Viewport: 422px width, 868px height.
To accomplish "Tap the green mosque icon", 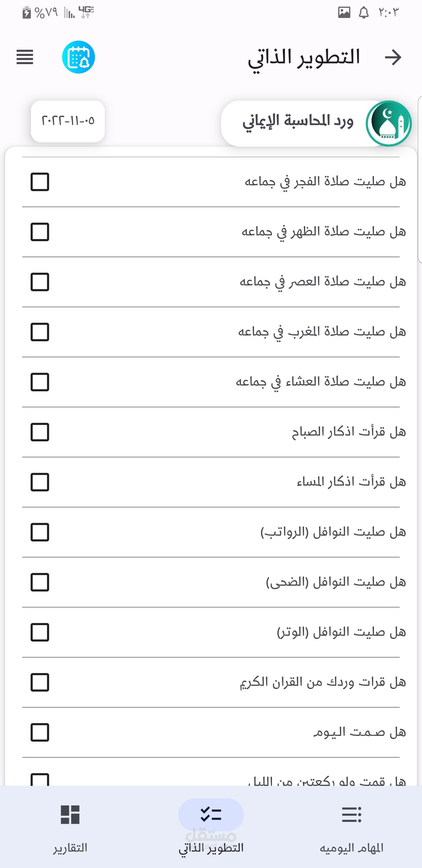I will [388, 124].
